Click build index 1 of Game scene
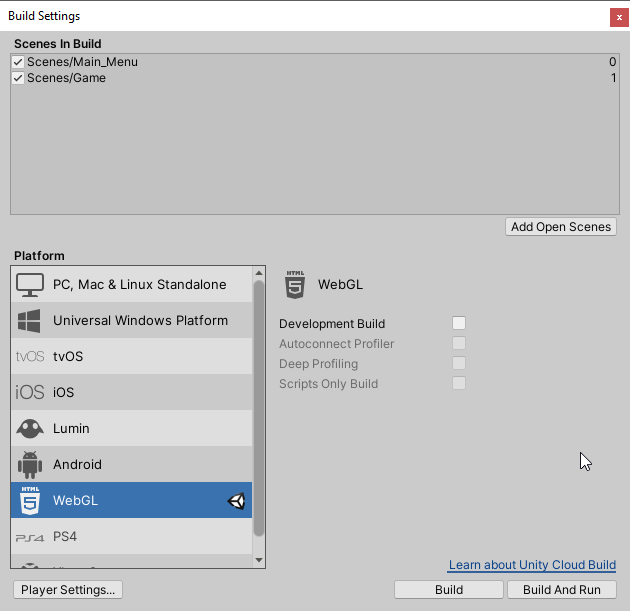 pyautogui.click(x=614, y=78)
